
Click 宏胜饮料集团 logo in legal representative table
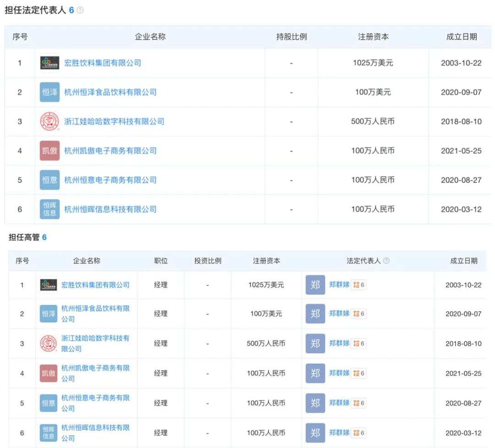point(49,63)
